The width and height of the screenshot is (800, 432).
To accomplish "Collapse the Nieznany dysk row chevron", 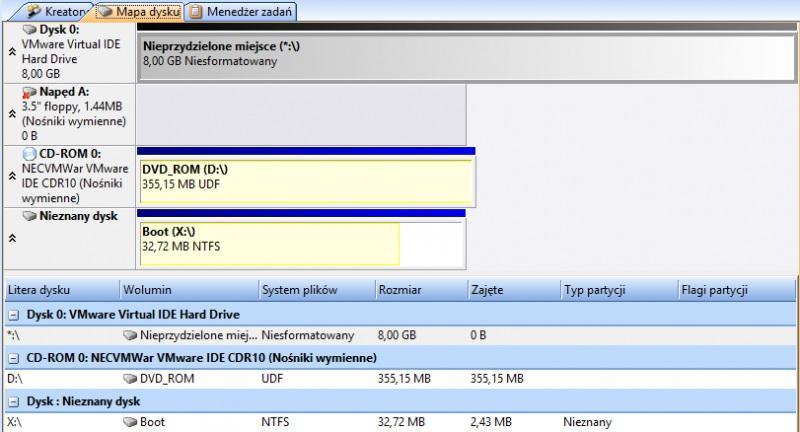I will [12, 238].
